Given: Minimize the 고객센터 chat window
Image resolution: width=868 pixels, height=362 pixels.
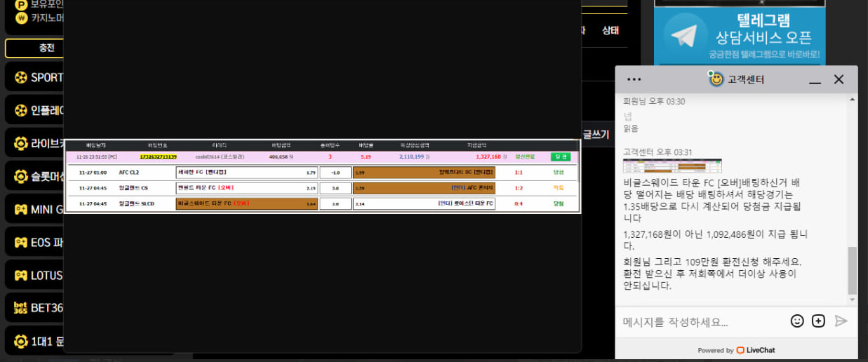Looking at the screenshot, I should coord(815,80).
